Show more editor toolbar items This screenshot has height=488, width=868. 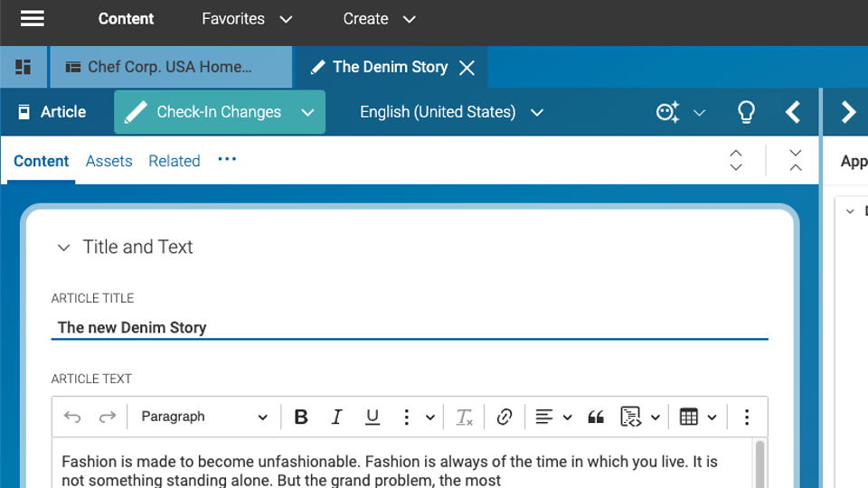747,418
